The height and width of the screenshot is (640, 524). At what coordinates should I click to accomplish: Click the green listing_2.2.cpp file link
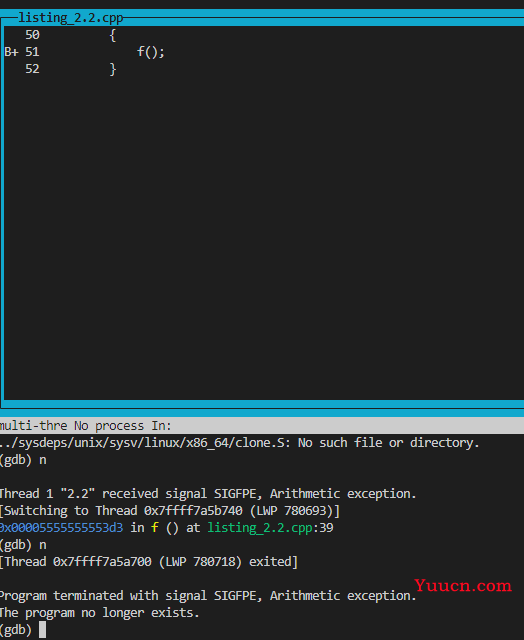pyautogui.click(x=260, y=528)
